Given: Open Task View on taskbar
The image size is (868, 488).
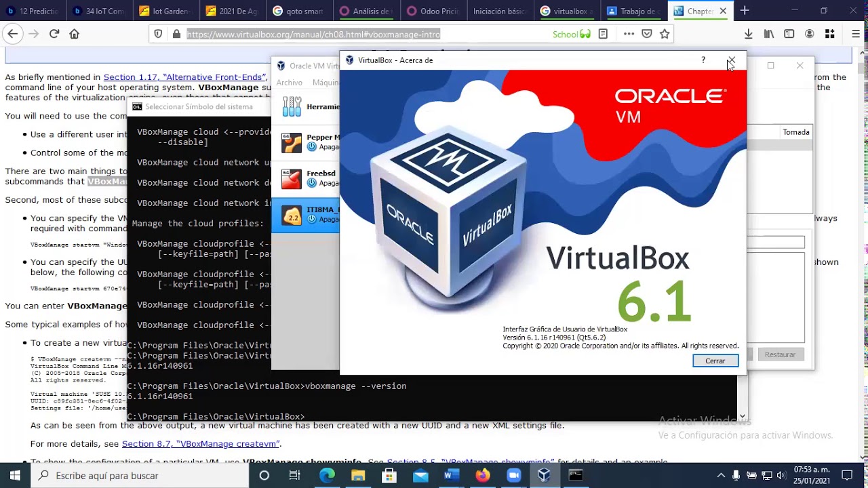Looking at the screenshot, I should click(x=295, y=475).
